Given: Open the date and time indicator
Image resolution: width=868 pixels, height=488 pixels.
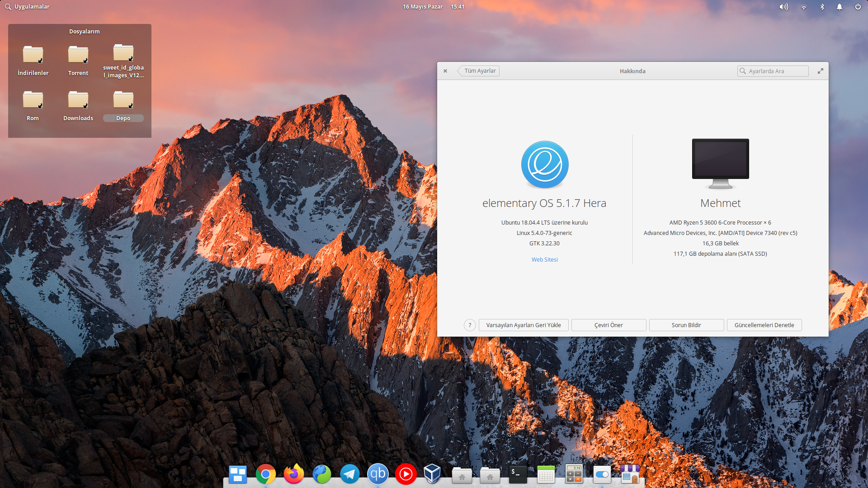Looking at the screenshot, I should 434,7.
